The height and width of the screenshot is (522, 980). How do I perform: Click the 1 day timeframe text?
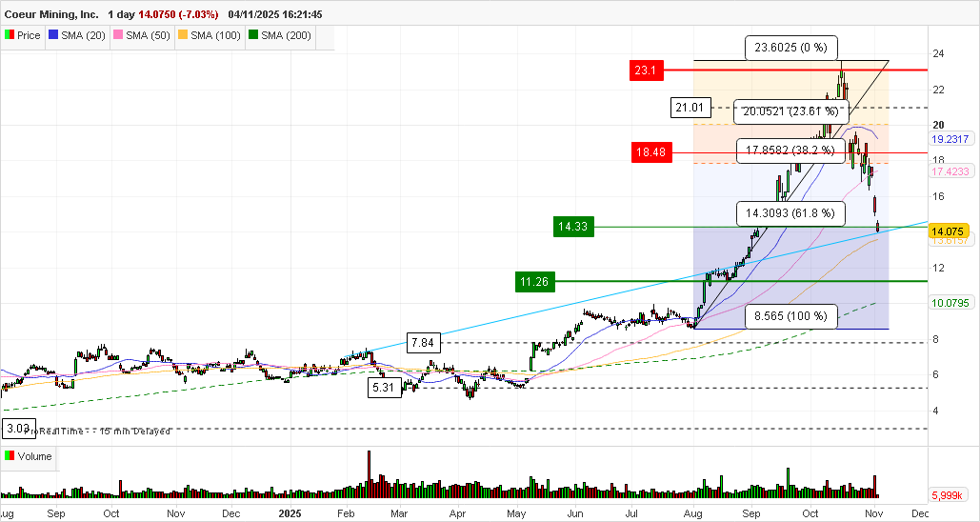(121, 14)
